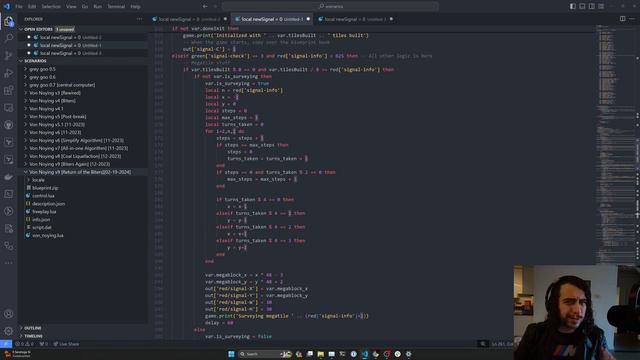Open the View menu
640x360 pixels.
[x=71, y=7]
